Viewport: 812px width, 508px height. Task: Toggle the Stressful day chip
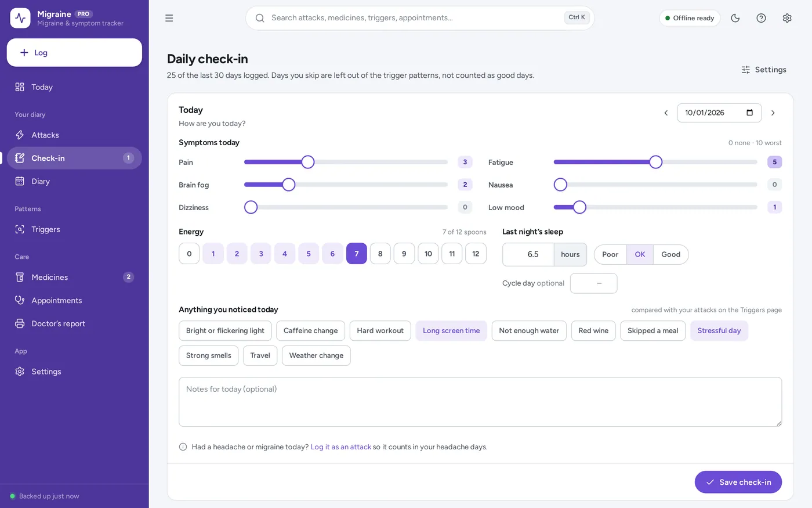click(x=719, y=331)
